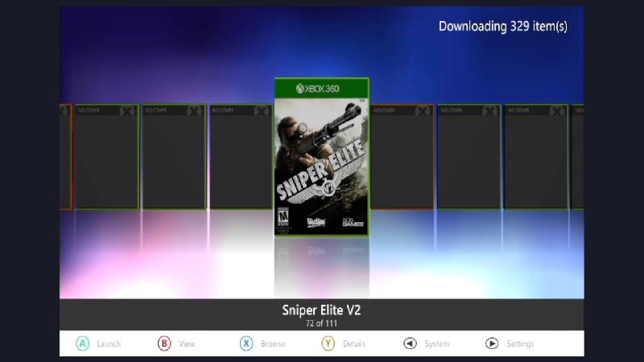Click the 72 of 111 counter

[321, 323]
